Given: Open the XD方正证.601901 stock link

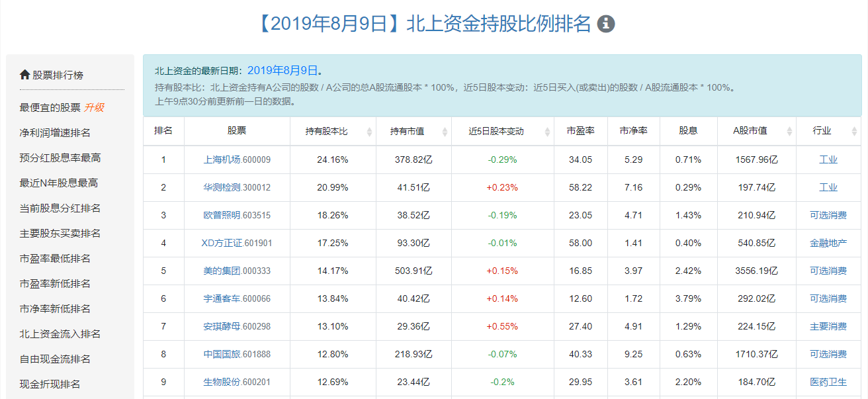Looking at the screenshot, I should [x=237, y=243].
